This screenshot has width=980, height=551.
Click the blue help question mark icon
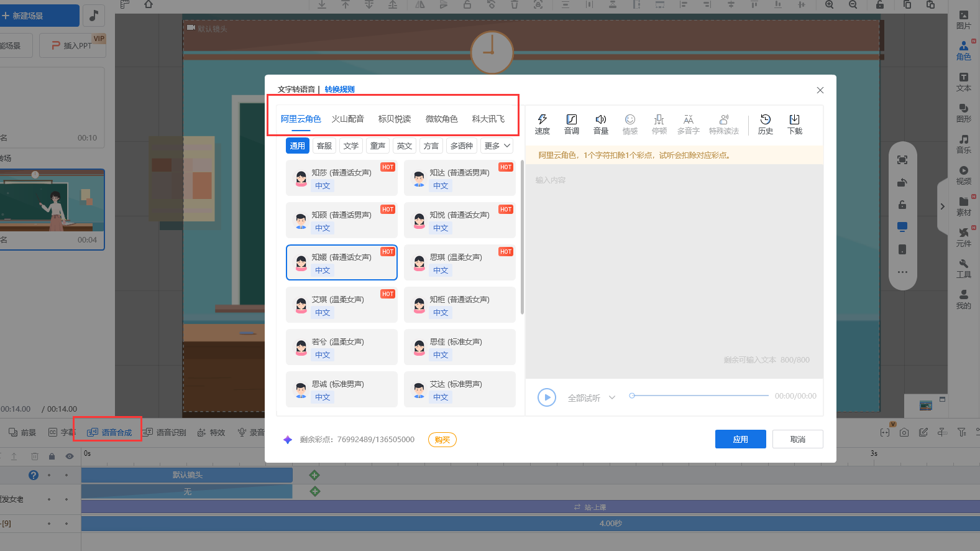34,475
